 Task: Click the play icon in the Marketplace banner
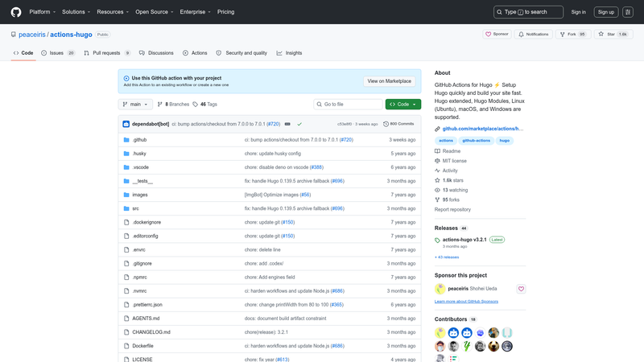126,78
